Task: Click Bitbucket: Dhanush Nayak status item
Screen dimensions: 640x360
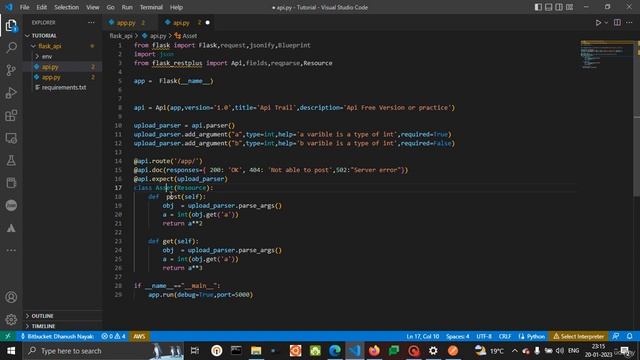Action: (57, 336)
